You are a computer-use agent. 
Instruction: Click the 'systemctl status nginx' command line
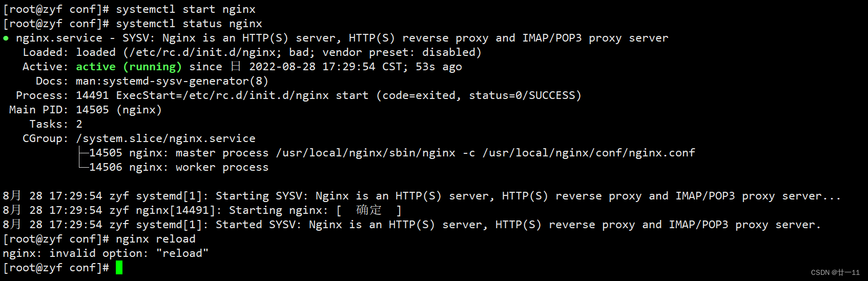pyautogui.click(x=189, y=24)
